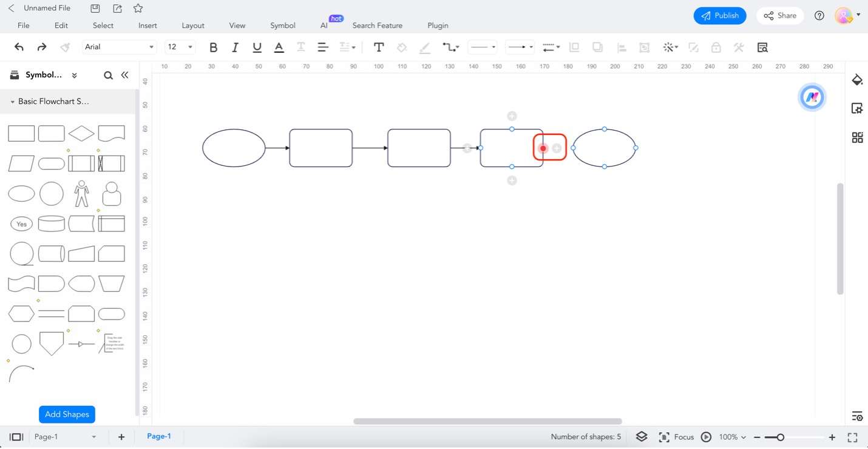Image resolution: width=868 pixels, height=449 pixels.
Task: Click the Add Shapes button
Action: [x=67, y=414]
